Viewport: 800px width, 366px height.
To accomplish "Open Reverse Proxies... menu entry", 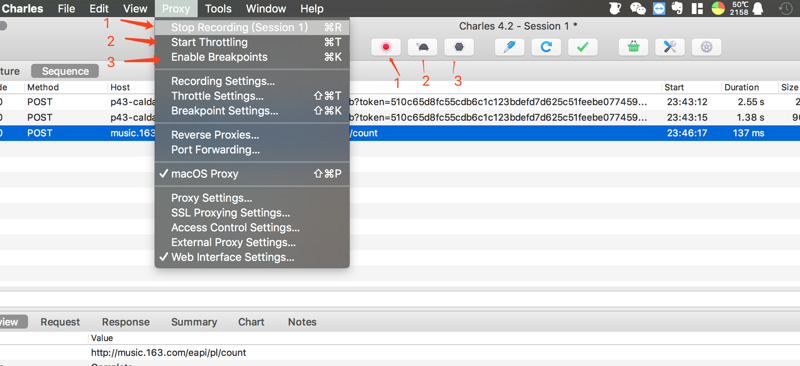I will tap(252, 135).
